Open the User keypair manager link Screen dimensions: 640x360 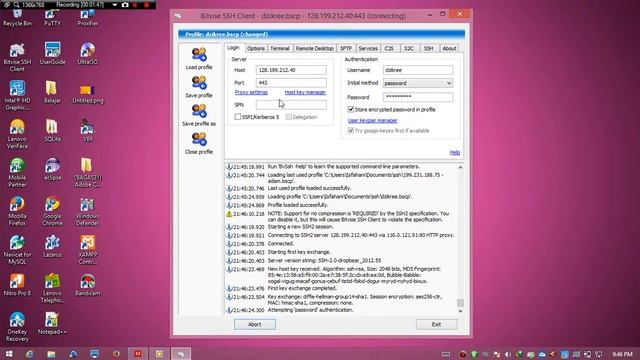[x=372, y=120]
